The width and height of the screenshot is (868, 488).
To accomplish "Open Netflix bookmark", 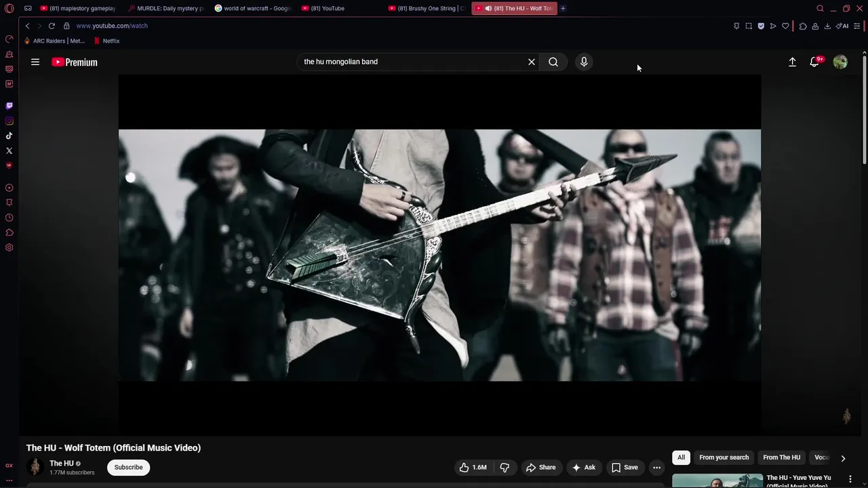I will click(106, 41).
